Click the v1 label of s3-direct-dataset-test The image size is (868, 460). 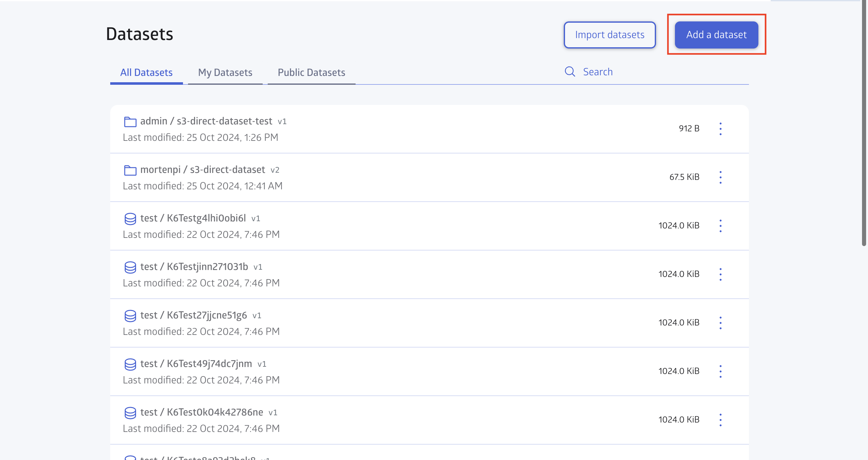(282, 121)
